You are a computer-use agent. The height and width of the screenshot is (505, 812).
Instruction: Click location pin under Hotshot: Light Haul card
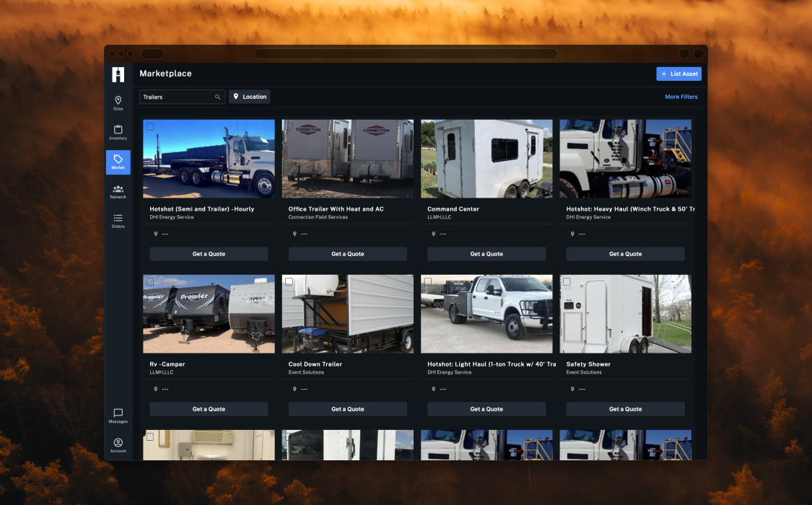coord(434,389)
